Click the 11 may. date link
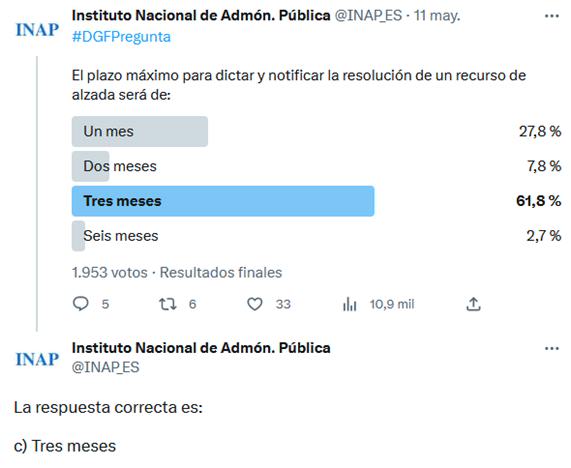Image resolution: width=571 pixels, height=468 pixels. click(437, 16)
